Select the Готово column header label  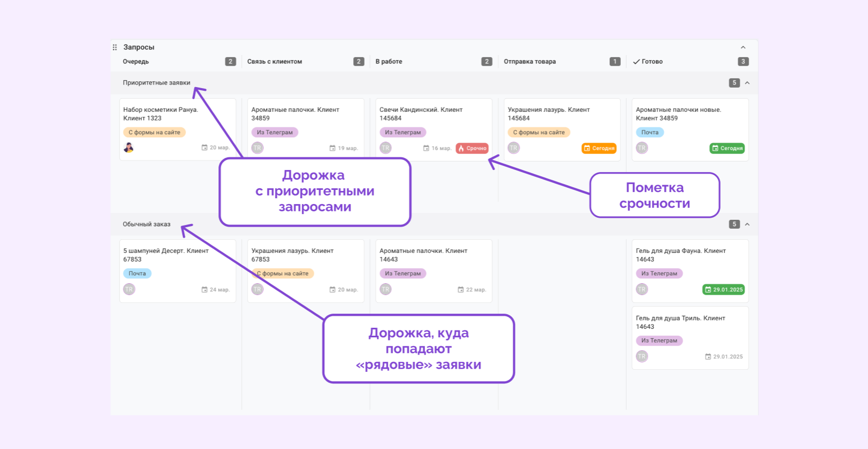pos(652,62)
